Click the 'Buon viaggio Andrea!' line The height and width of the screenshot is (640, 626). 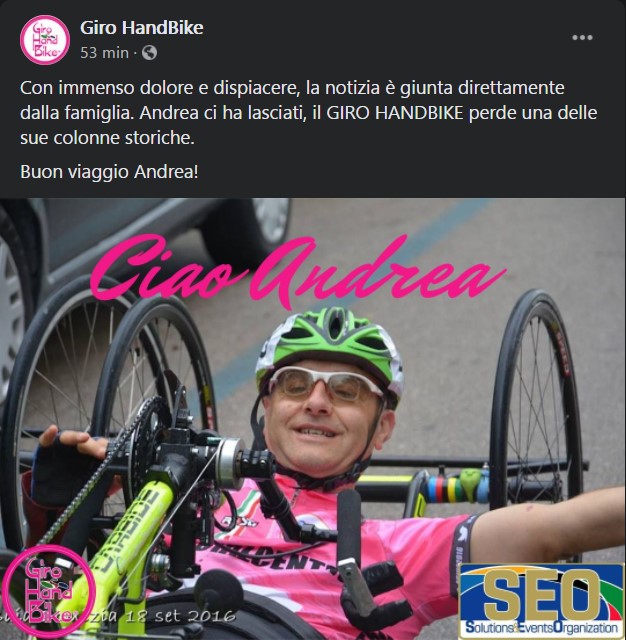109,172
